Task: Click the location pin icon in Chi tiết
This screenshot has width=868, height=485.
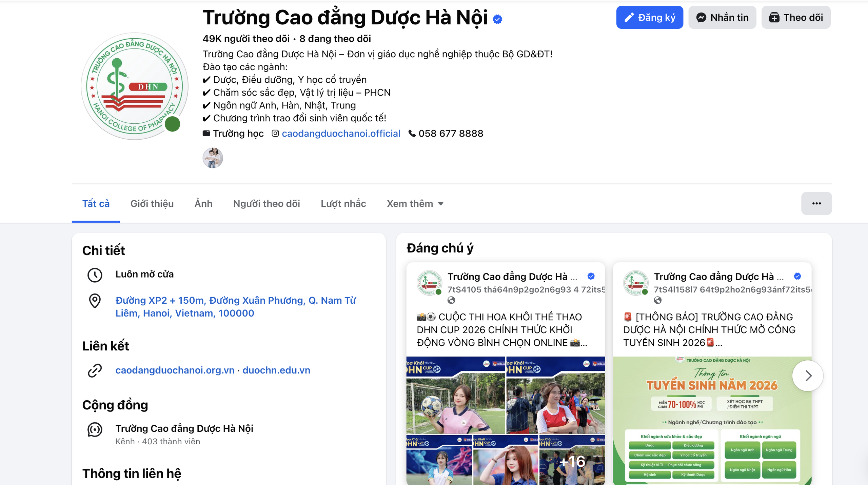Action: tap(95, 301)
